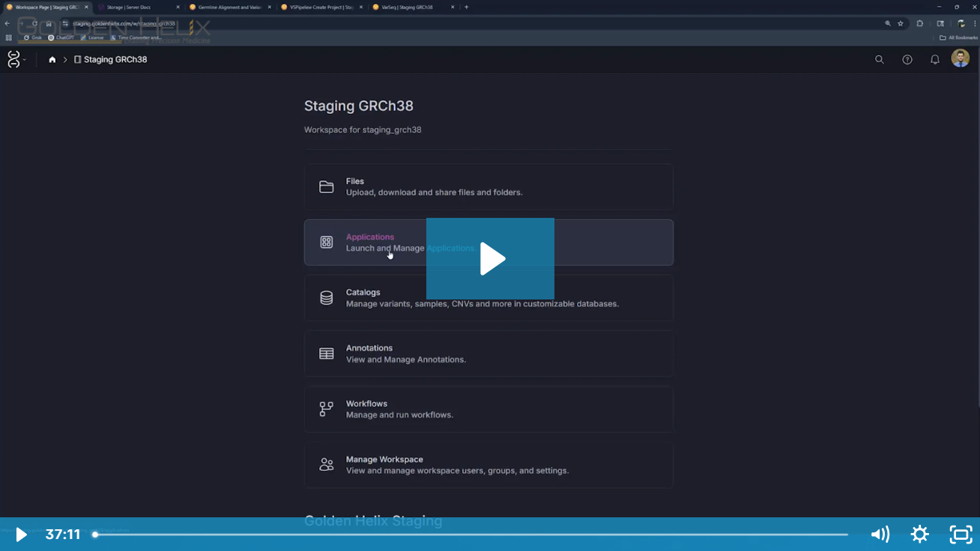Click the Workflows branch icon
This screenshot has height=551, width=980.
(327, 409)
